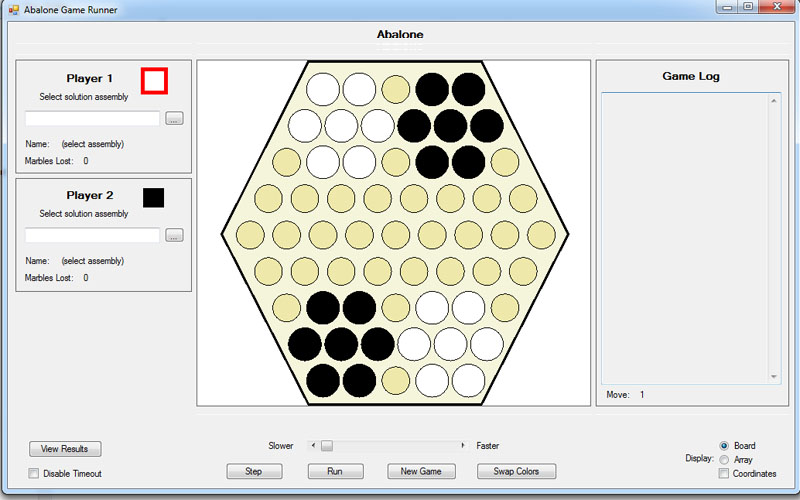The image size is (800, 500).
Task: Click the rightmost white marble in the eighth row
Action: [487, 344]
